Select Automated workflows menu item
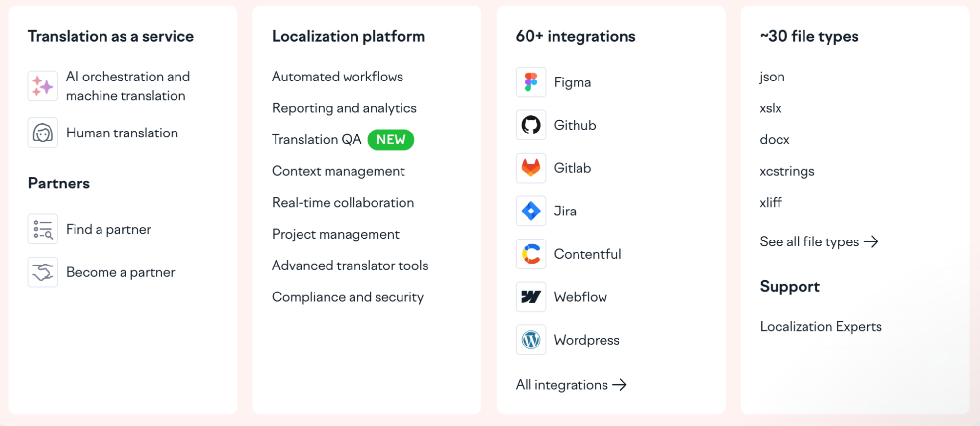The height and width of the screenshot is (426, 980). pyautogui.click(x=337, y=77)
